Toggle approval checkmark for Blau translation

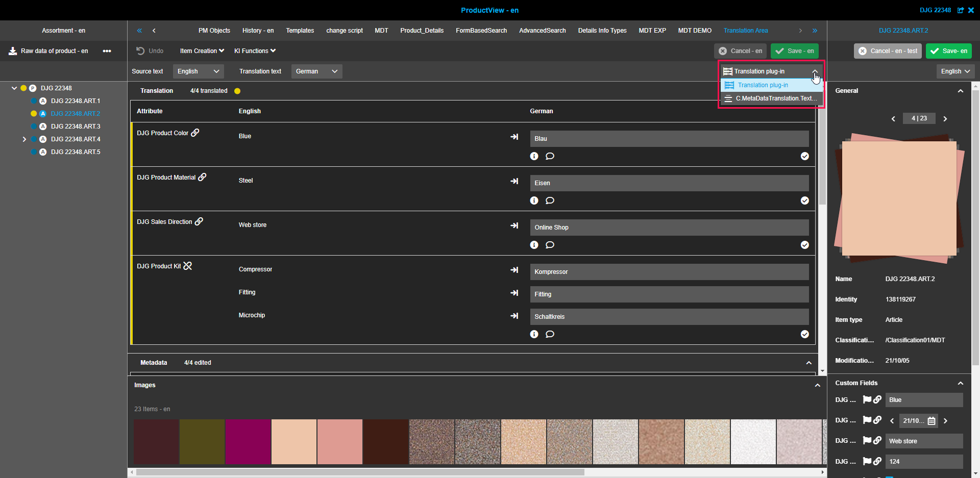pyautogui.click(x=804, y=156)
